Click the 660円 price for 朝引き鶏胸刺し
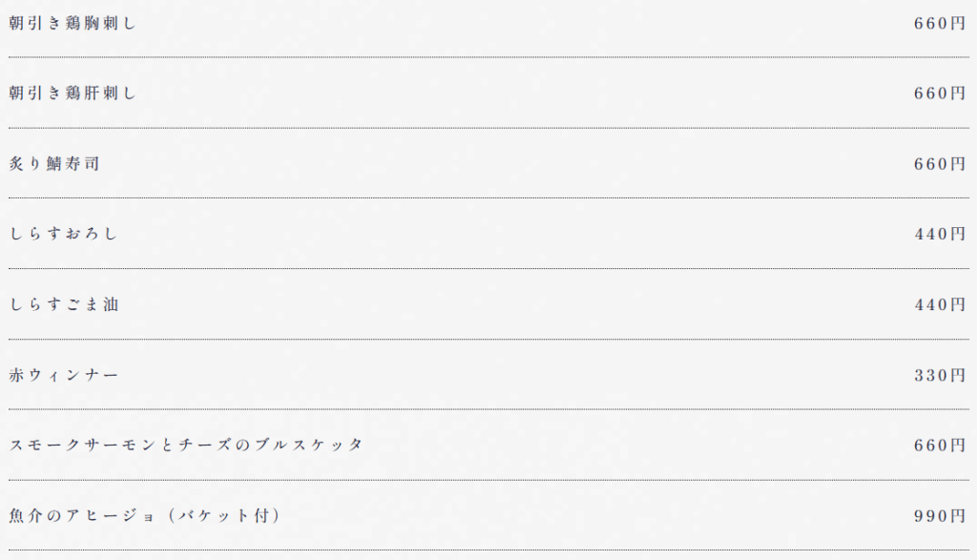The width and height of the screenshot is (977, 560). pyautogui.click(x=940, y=23)
